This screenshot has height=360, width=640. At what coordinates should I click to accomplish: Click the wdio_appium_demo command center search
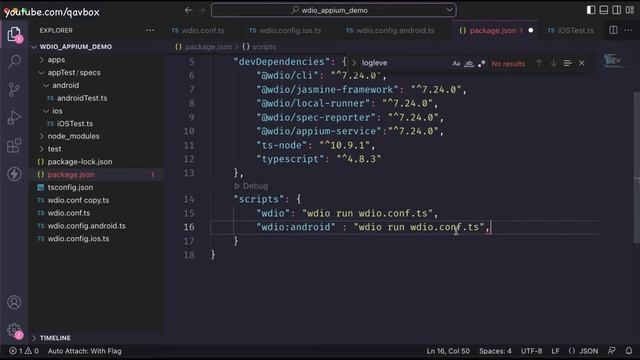(333, 10)
